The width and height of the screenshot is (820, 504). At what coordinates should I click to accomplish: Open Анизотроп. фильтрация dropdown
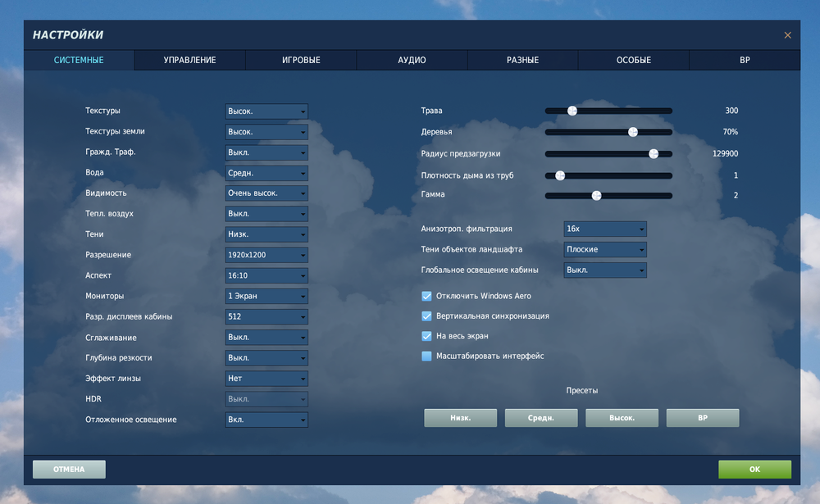point(605,229)
